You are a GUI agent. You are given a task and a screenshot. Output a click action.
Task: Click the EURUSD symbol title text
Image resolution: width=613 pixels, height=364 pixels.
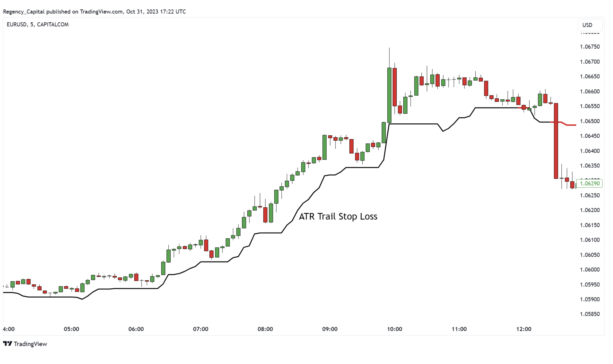38,25
